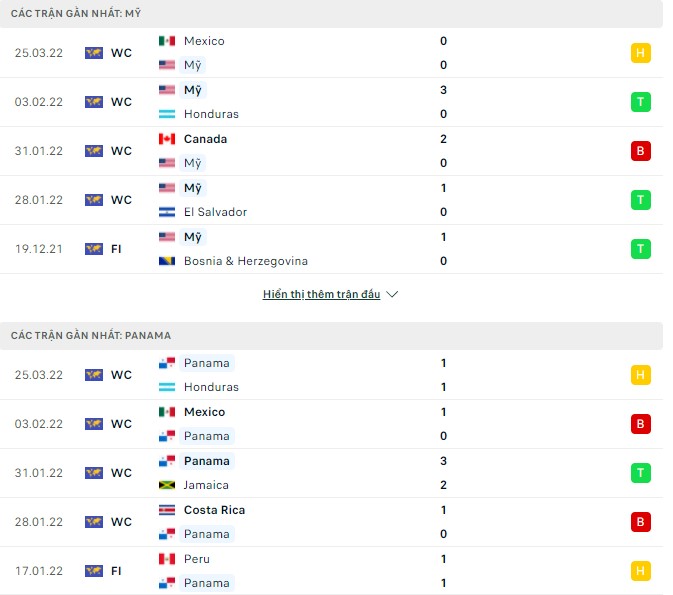
Task: Click the Jamaica flag icon
Action: 167,485
